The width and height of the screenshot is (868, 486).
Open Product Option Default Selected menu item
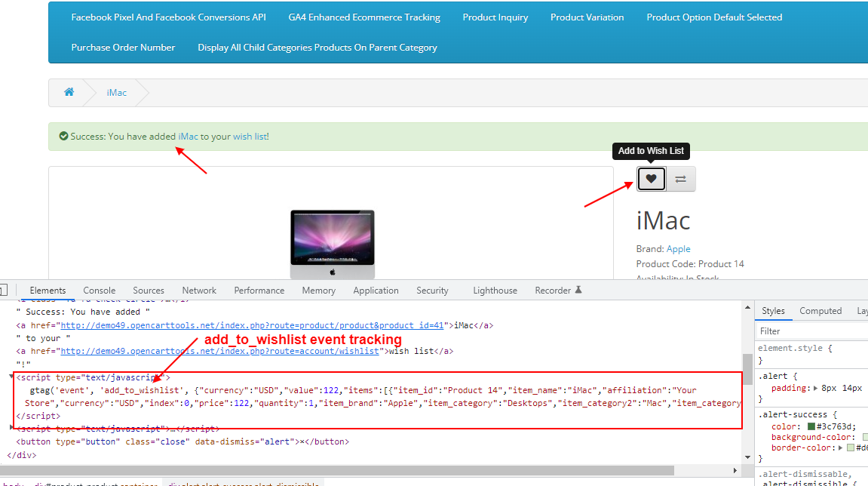pos(714,17)
